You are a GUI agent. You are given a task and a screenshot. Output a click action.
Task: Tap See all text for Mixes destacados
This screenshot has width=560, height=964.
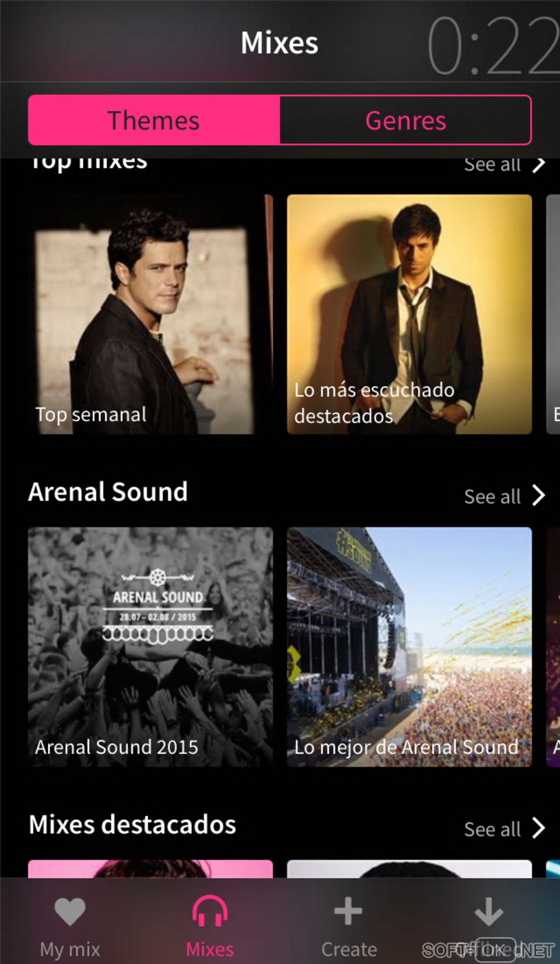[x=492, y=829]
